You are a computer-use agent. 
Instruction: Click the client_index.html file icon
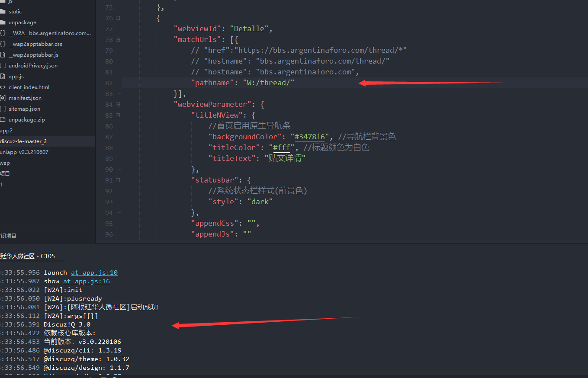tap(3, 87)
